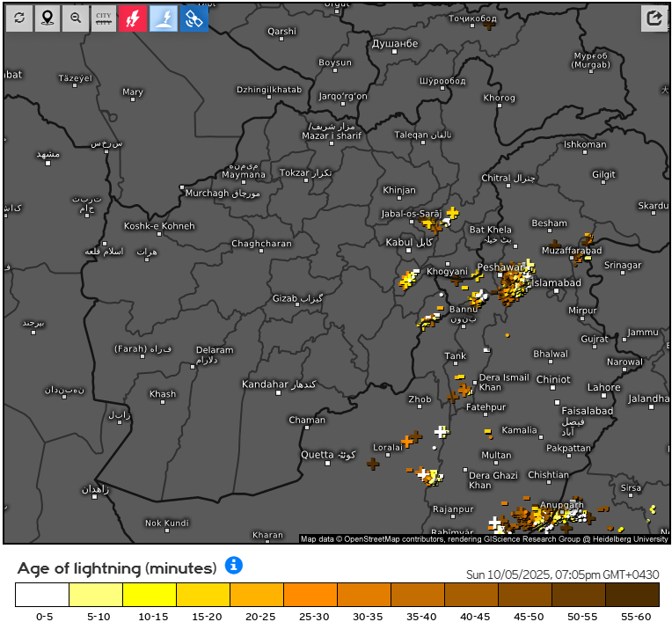
Task: Click the 0-5 minutes white legend swatch
Action: [x=41, y=596]
